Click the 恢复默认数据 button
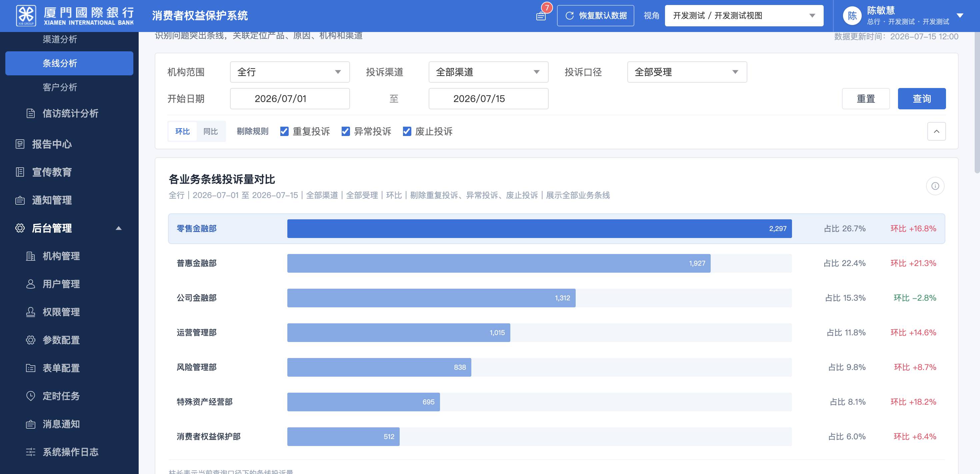The height and width of the screenshot is (474, 980). (595, 16)
